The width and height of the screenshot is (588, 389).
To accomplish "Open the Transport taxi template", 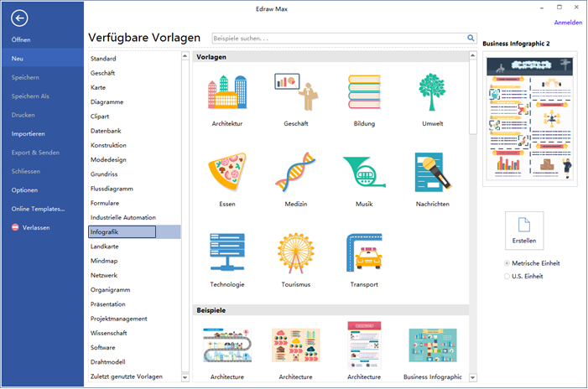I will click(364, 252).
